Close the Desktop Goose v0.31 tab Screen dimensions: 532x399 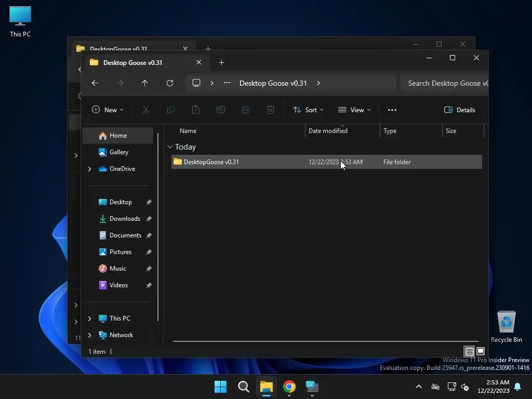(x=199, y=62)
